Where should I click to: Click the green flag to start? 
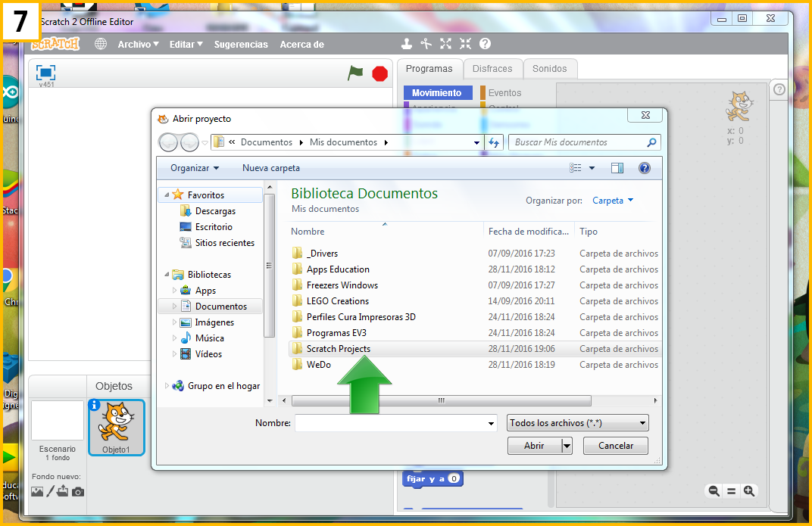355,73
